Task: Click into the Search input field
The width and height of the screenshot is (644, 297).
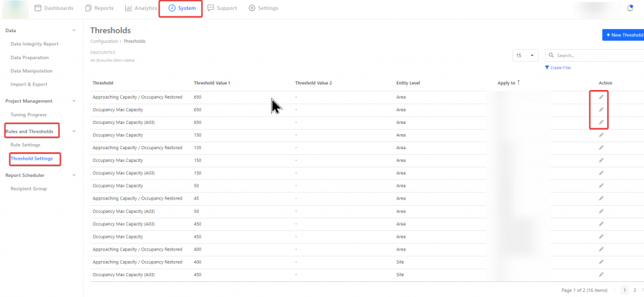Action: [597, 55]
